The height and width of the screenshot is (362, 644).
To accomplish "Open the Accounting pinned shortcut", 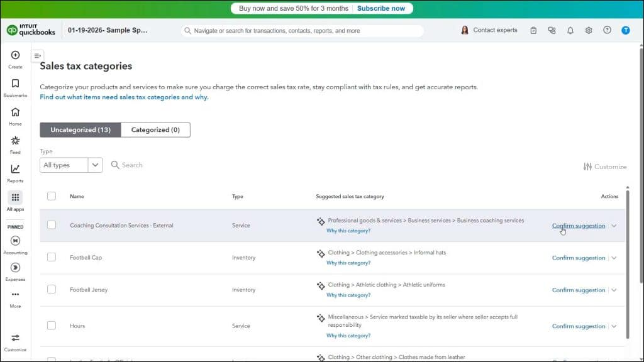I will pyautogui.click(x=14, y=241).
